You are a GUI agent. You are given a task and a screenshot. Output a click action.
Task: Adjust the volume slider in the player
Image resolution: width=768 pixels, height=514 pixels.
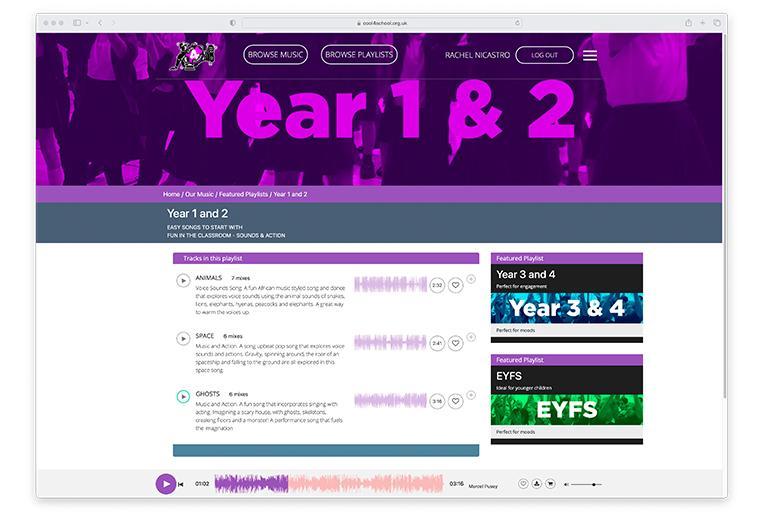[x=586, y=485]
